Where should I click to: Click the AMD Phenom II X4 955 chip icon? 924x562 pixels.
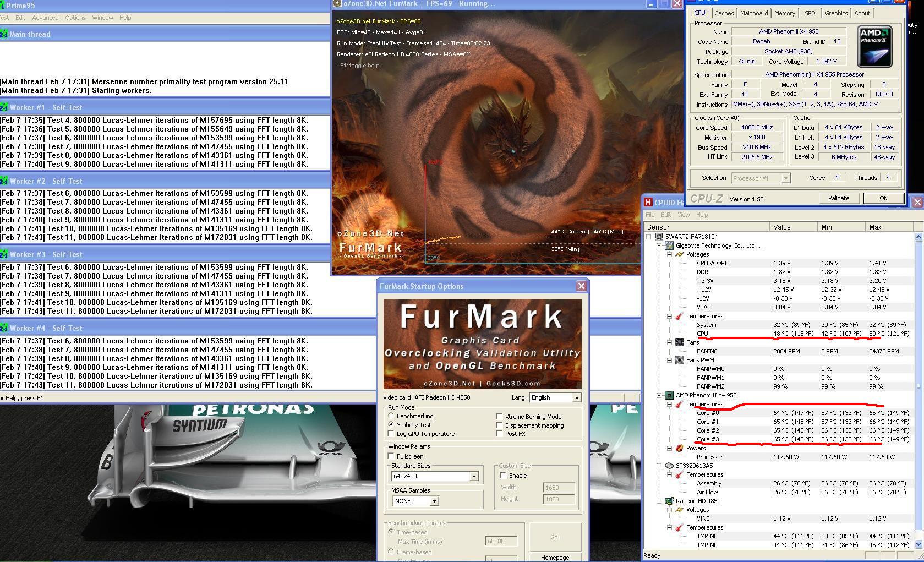(669, 395)
